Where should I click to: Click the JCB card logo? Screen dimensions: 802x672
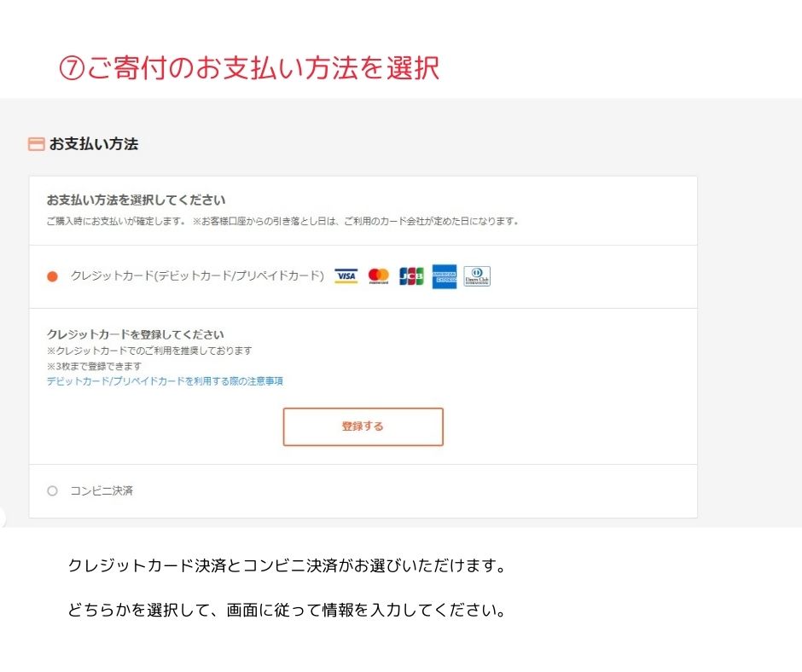(411, 276)
